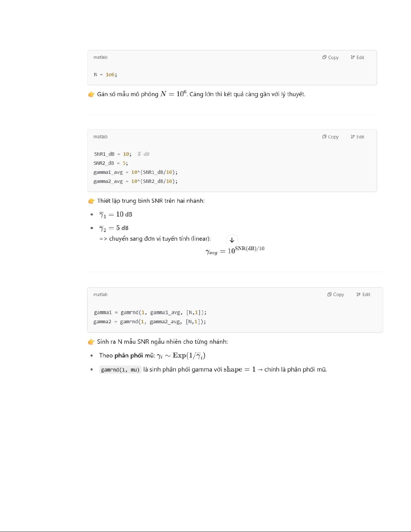Edit the SNR1_dB code block
This screenshot has width=411, height=532.
(357, 137)
